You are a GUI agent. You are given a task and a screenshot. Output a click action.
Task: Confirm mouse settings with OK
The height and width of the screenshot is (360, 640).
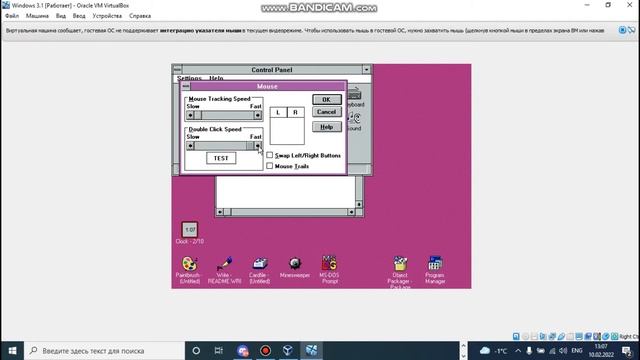pos(327,100)
